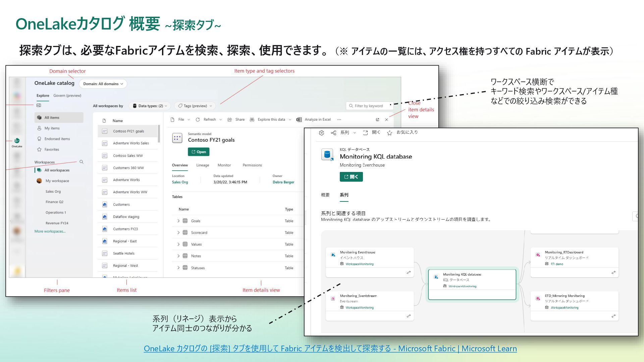Click the Share icon in toolbar
This screenshot has width=644, height=362.
230,120
